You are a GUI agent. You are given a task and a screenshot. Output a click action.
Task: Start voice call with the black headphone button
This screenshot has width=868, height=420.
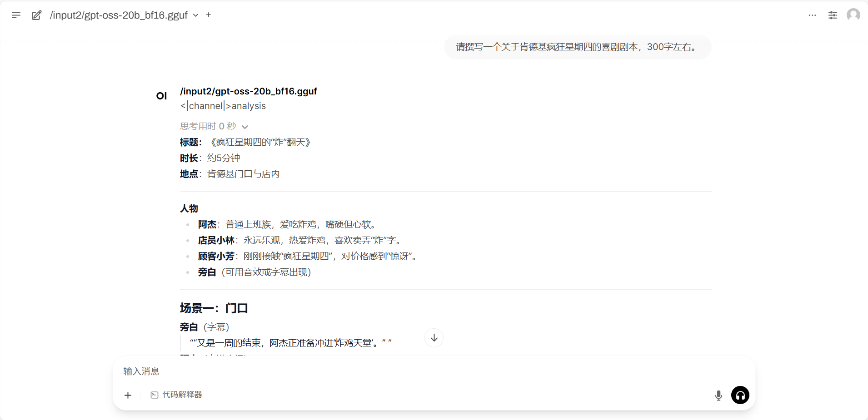(740, 395)
